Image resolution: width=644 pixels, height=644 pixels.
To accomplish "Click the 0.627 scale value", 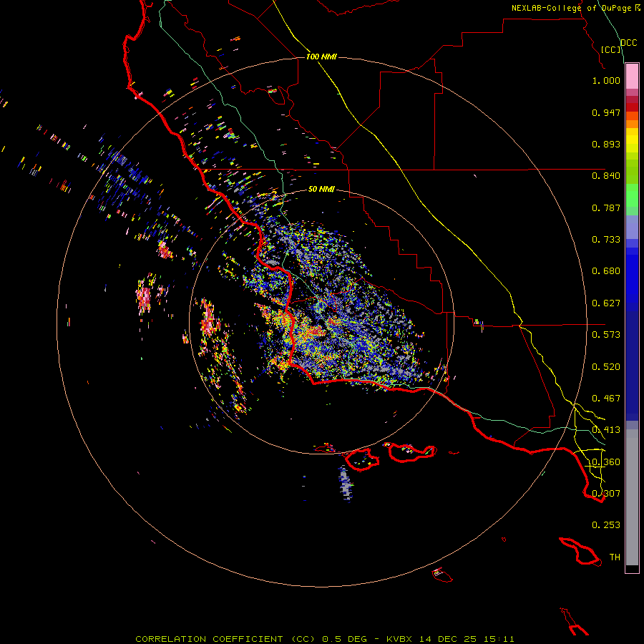I will pos(606,303).
